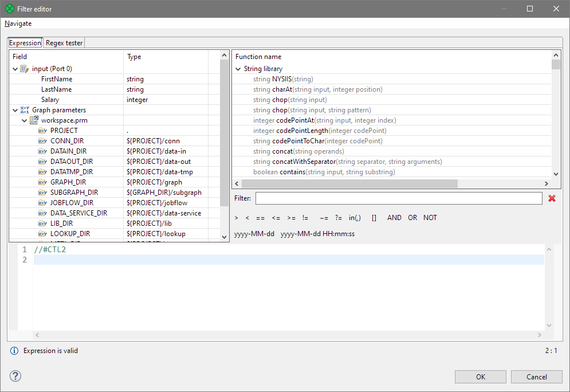This screenshot has width=570, height=392.
Task: Insert the in(,) operator
Action: pyautogui.click(x=354, y=217)
